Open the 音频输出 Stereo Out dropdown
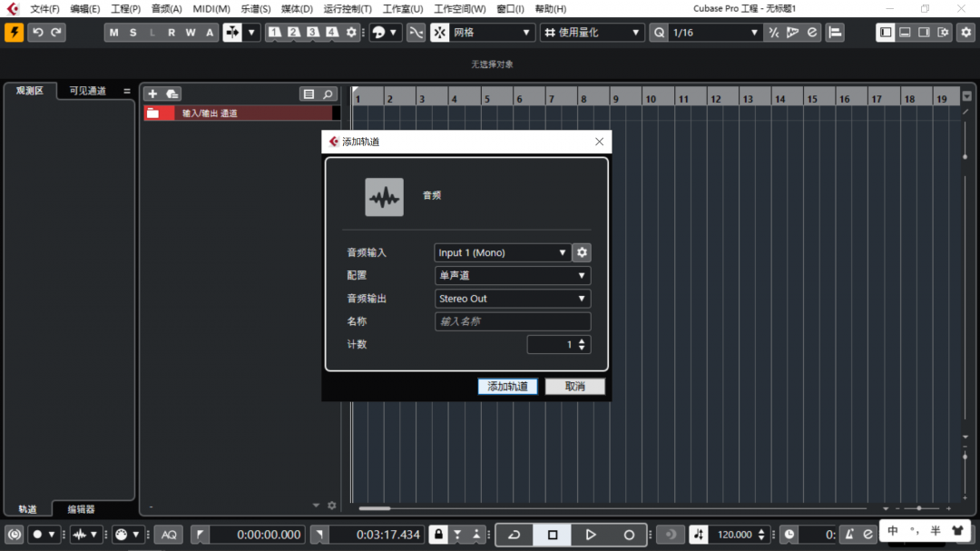Viewport: 980px width, 551px height. [x=513, y=299]
